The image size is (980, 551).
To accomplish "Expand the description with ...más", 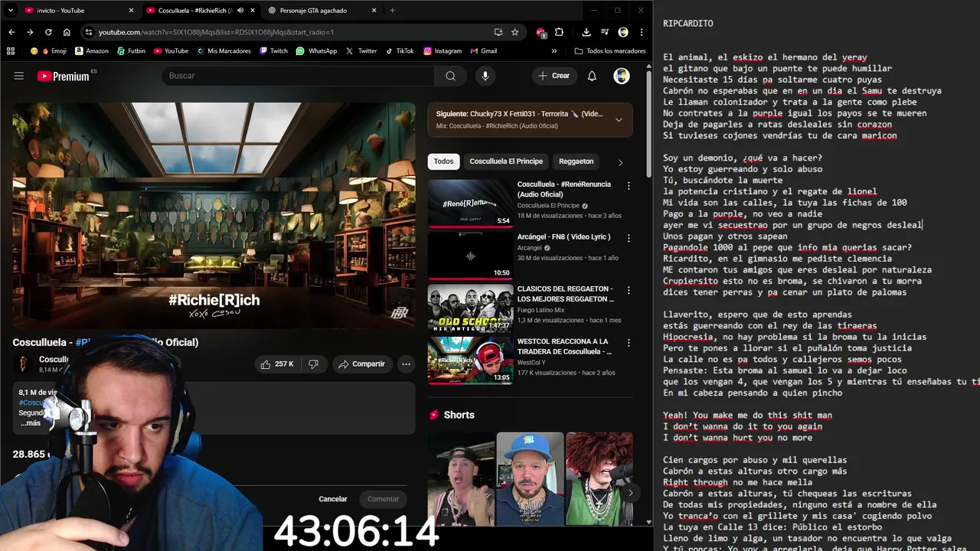I will tap(30, 423).
